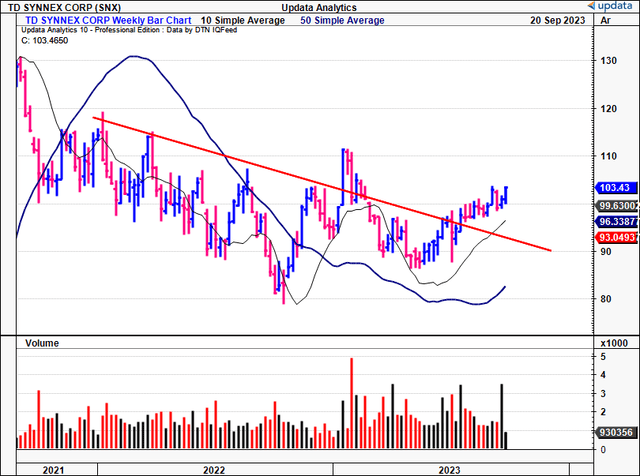640x476 pixels.
Task: Click the 2023 time axis label
Action: [x=449, y=470]
